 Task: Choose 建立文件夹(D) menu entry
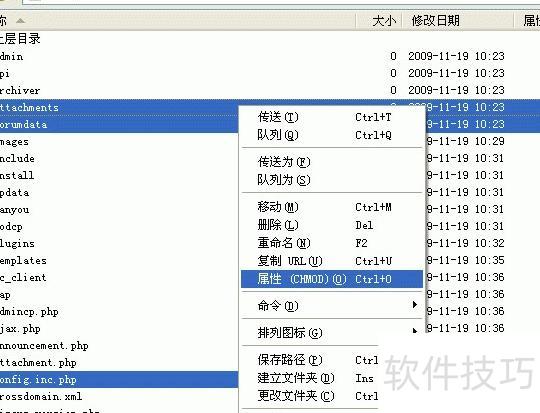click(x=310, y=378)
